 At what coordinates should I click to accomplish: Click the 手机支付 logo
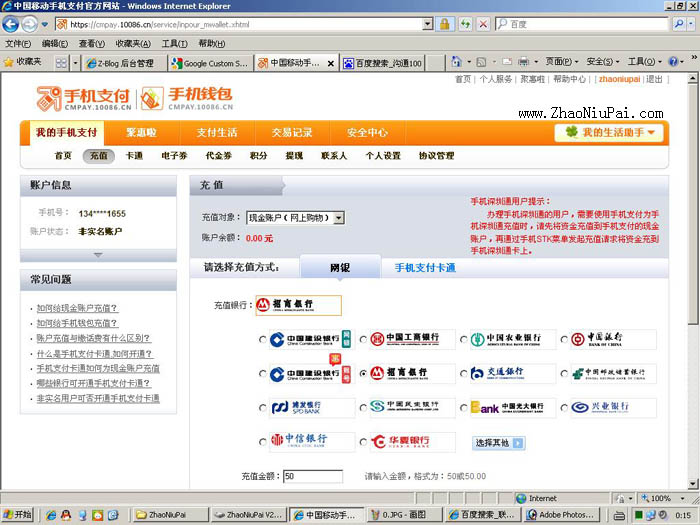84,99
